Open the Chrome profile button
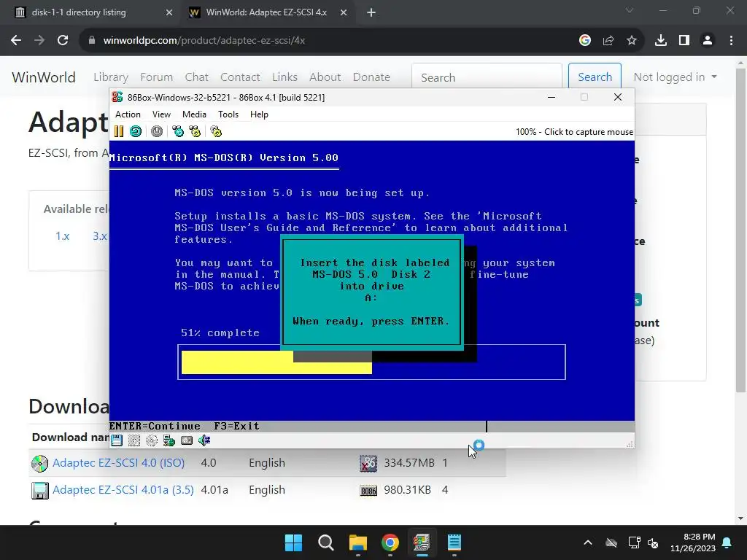The image size is (747, 560). [708, 41]
